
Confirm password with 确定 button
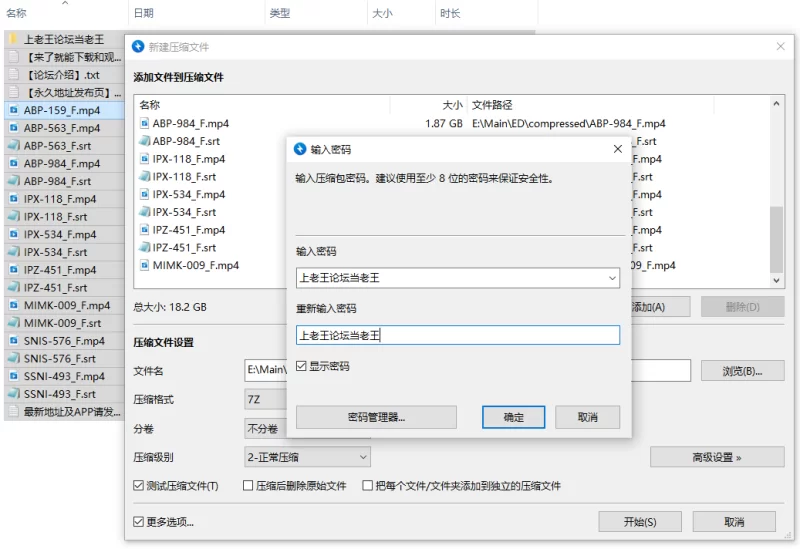click(513, 417)
